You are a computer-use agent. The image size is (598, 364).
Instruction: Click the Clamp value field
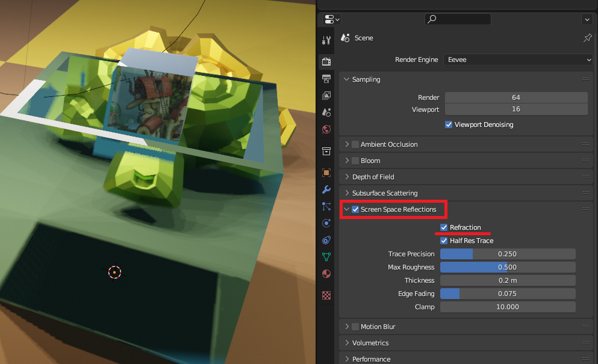point(508,307)
